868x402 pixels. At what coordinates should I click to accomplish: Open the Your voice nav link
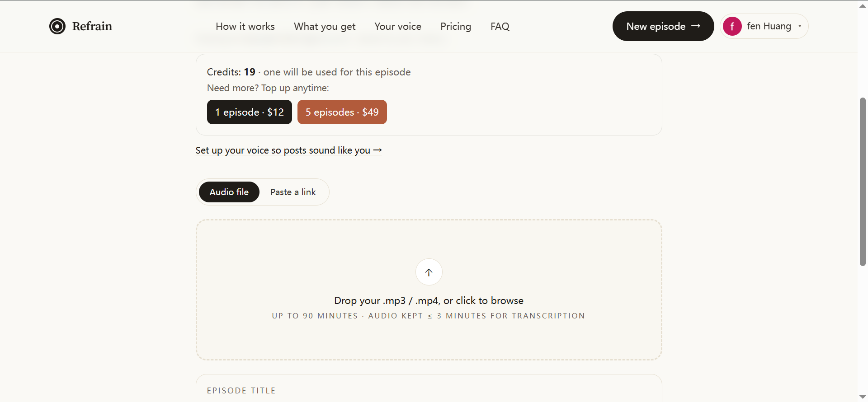pyautogui.click(x=398, y=26)
